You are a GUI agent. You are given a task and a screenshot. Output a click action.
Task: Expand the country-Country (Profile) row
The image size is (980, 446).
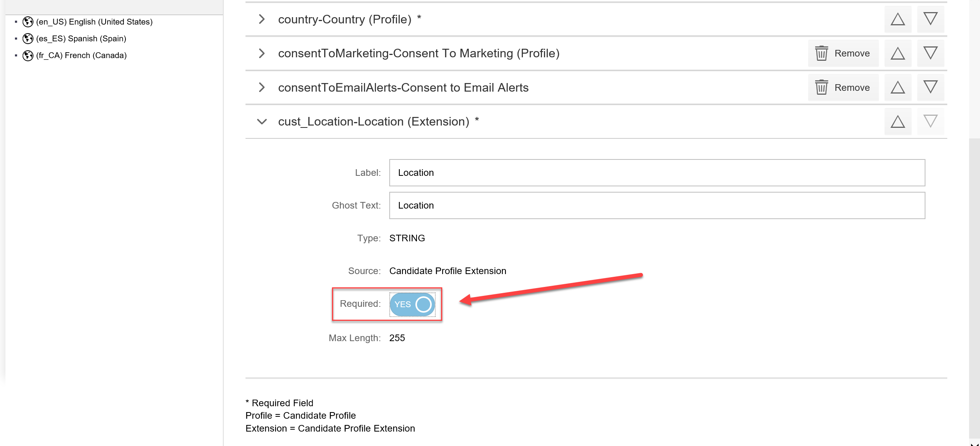pyautogui.click(x=262, y=19)
